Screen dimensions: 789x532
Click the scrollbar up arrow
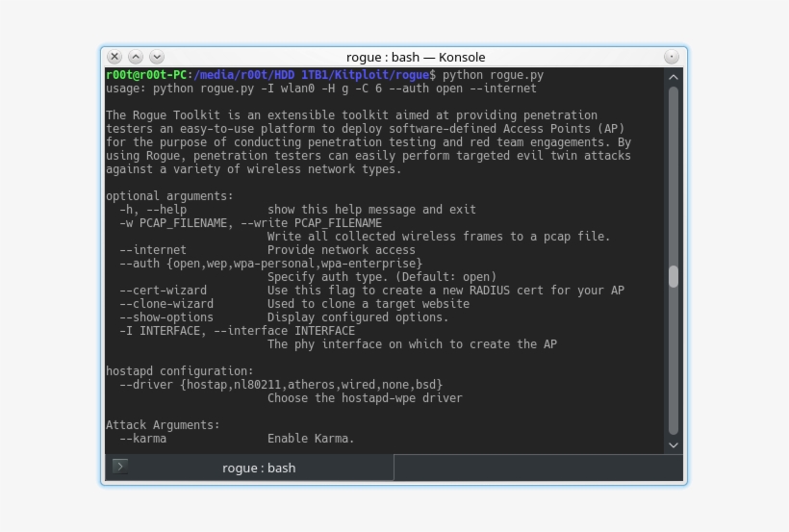click(x=674, y=78)
